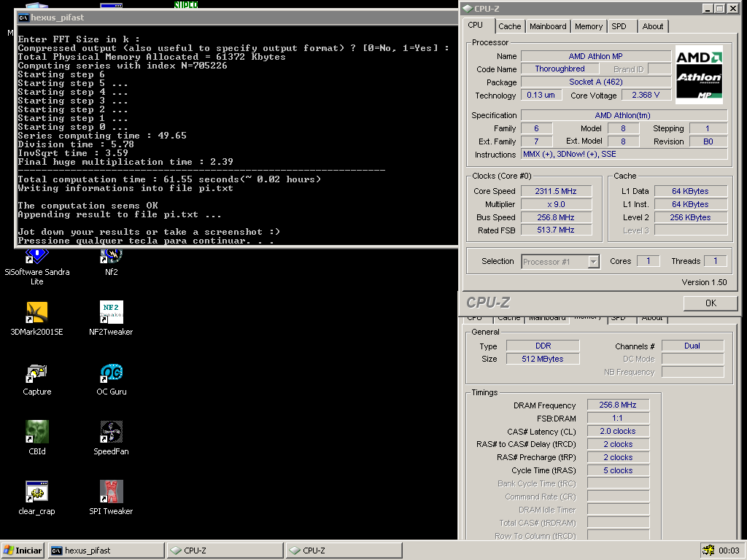Click 'Total computation time : 61.55 seconds' line

(x=169, y=179)
